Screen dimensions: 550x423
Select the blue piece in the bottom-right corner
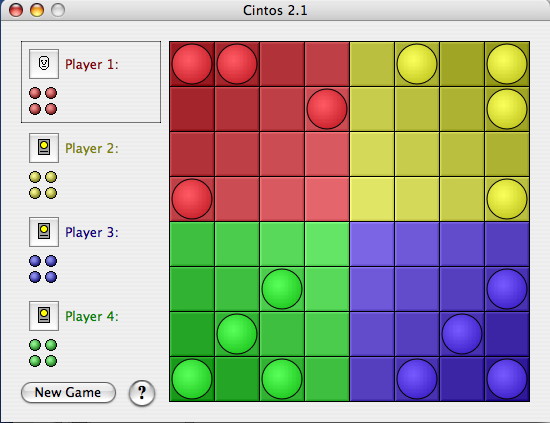point(507,379)
